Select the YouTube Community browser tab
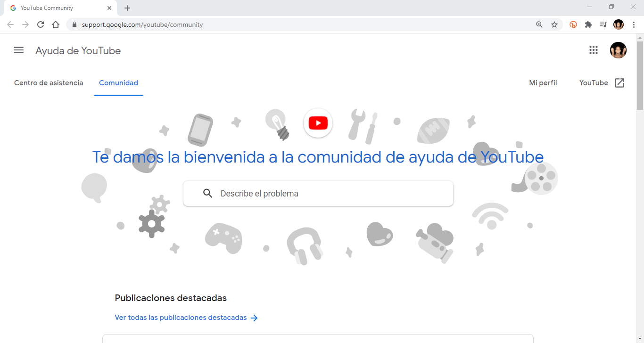The image size is (644, 343). click(x=60, y=8)
